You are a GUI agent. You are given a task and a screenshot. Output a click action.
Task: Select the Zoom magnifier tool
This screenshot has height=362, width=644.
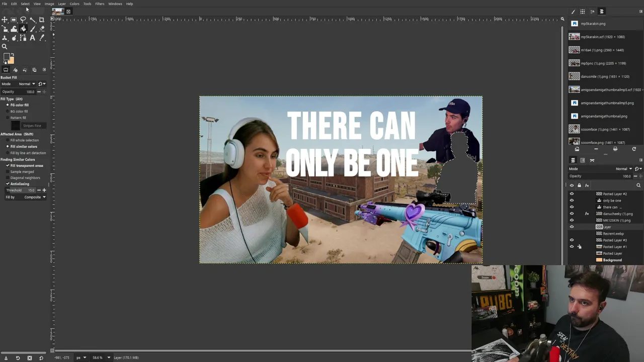[5, 47]
